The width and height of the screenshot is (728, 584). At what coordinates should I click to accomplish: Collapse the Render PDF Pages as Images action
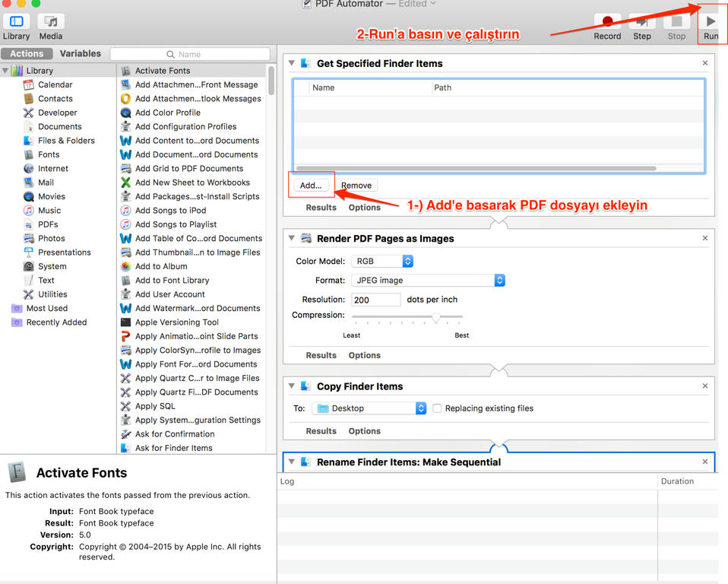[x=292, y=238]
